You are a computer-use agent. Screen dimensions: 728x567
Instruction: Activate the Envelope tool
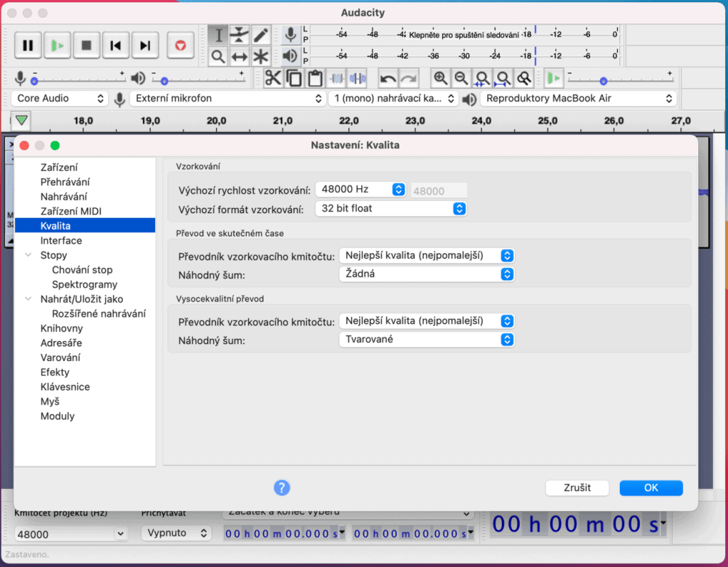tap(238, 34)
